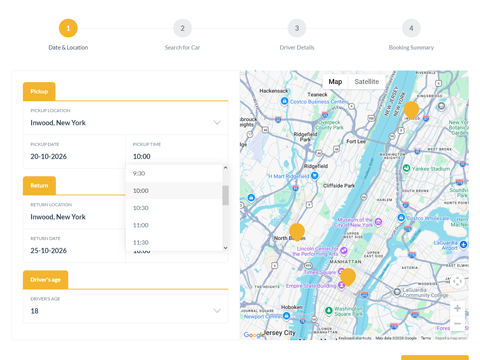Click Costco Business Center shopping pin
480x360 pixels.
coord(284,101)
